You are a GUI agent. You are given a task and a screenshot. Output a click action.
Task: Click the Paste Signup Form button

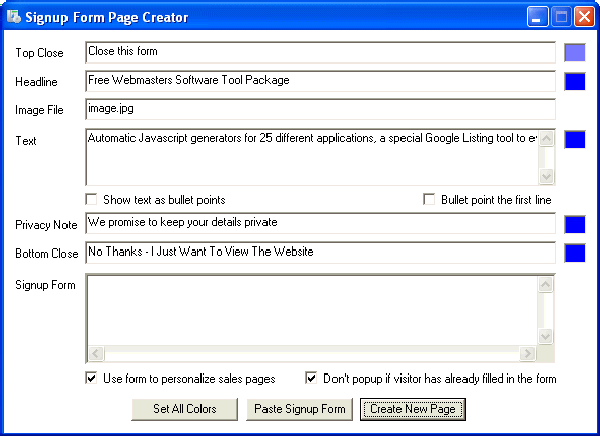click(x=300, y=409)
